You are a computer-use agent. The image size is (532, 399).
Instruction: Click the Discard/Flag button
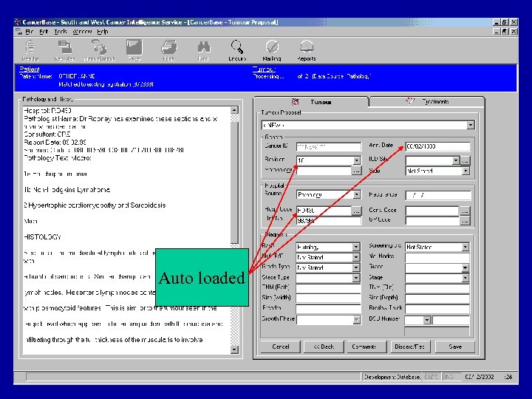click(410, 347)
